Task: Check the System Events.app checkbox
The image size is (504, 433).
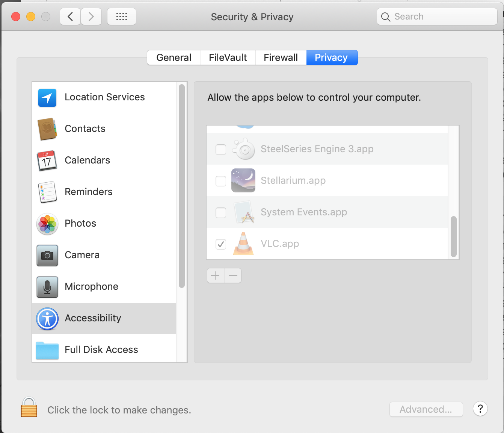Action: (221, 213)
